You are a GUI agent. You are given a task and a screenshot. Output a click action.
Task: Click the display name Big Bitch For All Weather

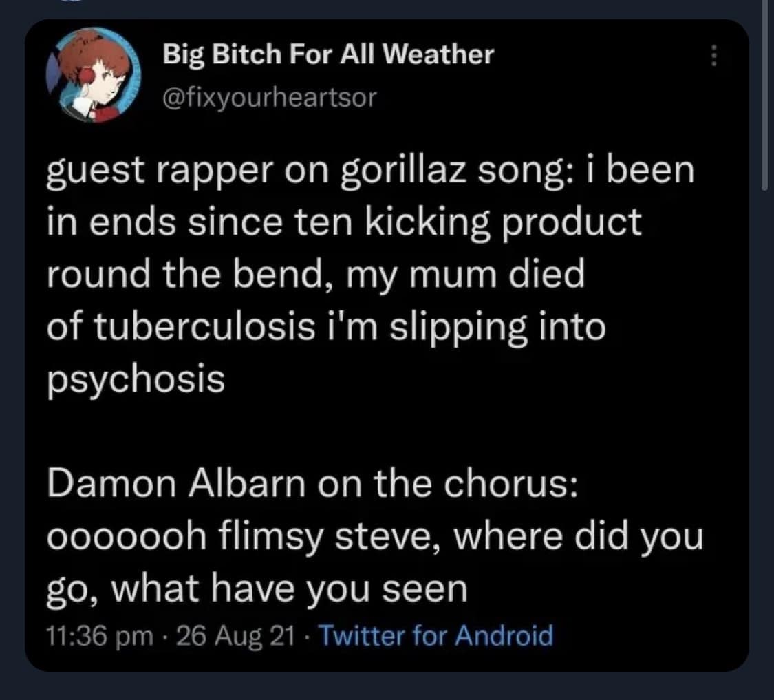click(x=328, y=54)
